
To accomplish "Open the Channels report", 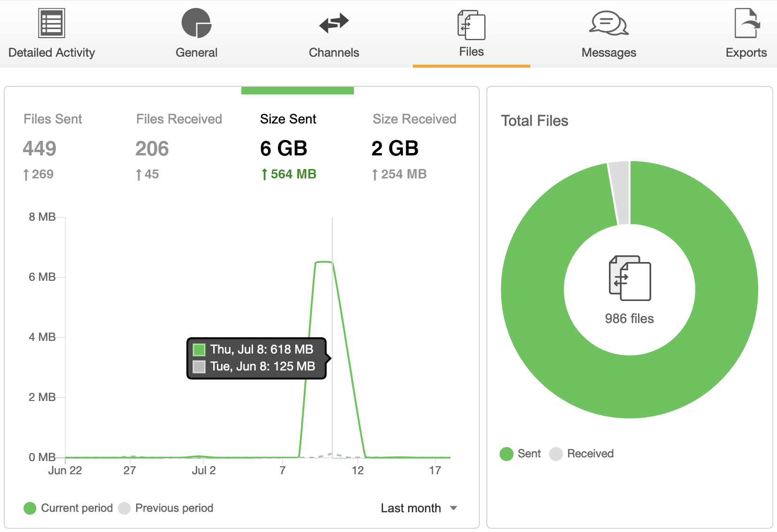I will (x=334, y=32).
